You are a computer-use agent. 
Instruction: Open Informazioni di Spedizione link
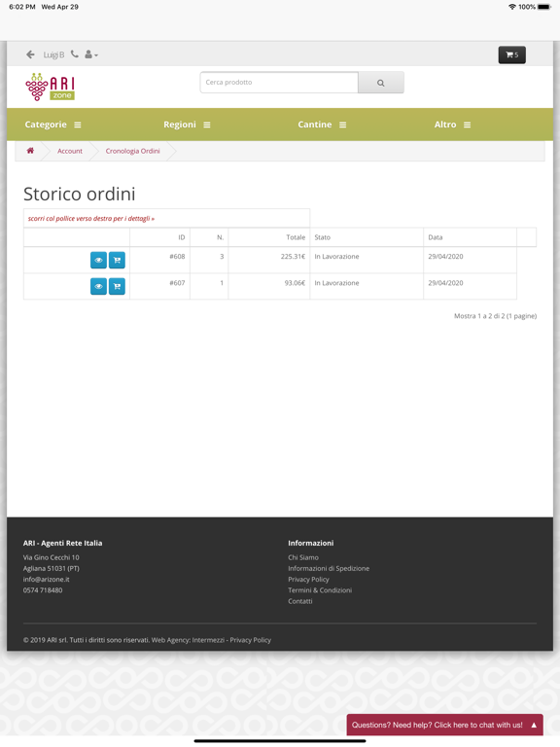pos(329,568)
